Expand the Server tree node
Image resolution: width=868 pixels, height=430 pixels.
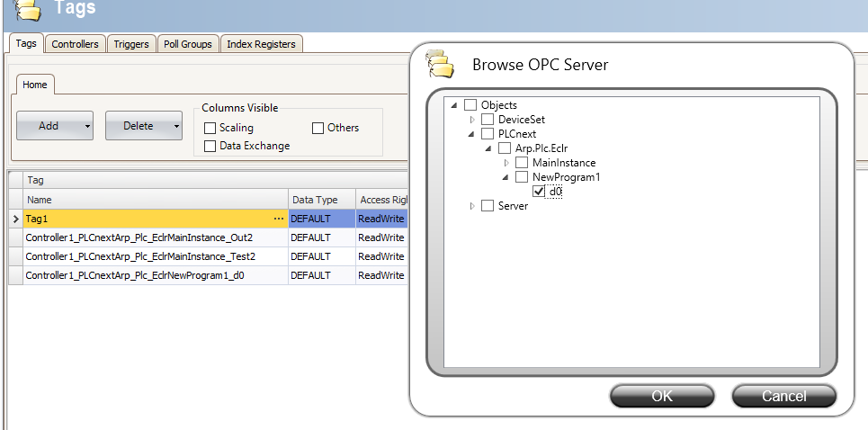click(x=473, y=206)
